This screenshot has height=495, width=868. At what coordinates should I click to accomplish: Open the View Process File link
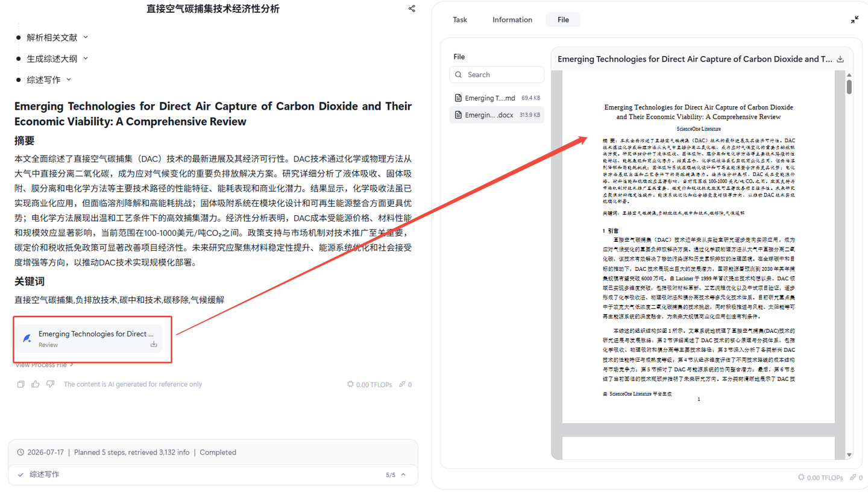pyautogui.click(x=44, y=365)
